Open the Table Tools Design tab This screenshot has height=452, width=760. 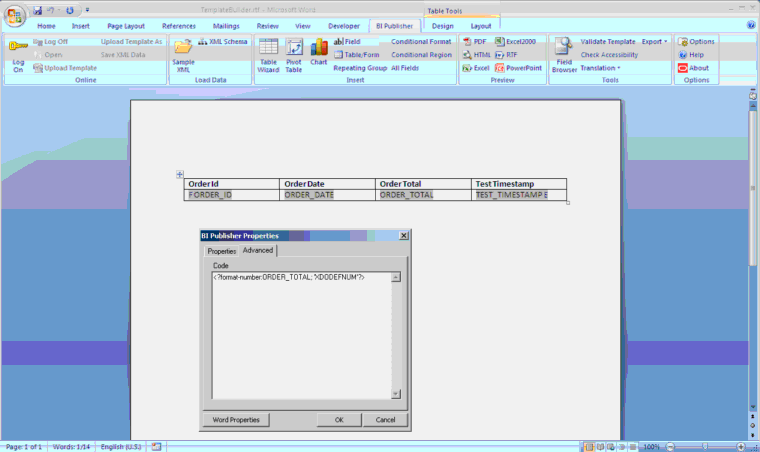click(443, 26)
